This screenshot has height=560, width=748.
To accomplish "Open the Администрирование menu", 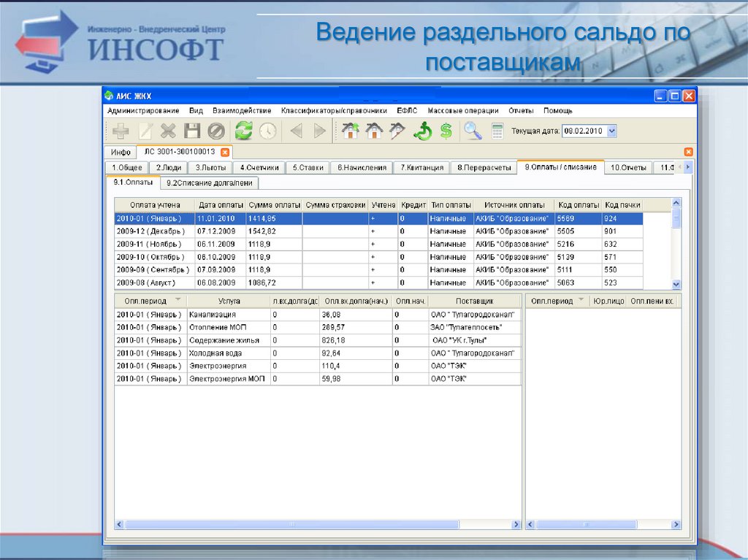I will coord(143,111).
